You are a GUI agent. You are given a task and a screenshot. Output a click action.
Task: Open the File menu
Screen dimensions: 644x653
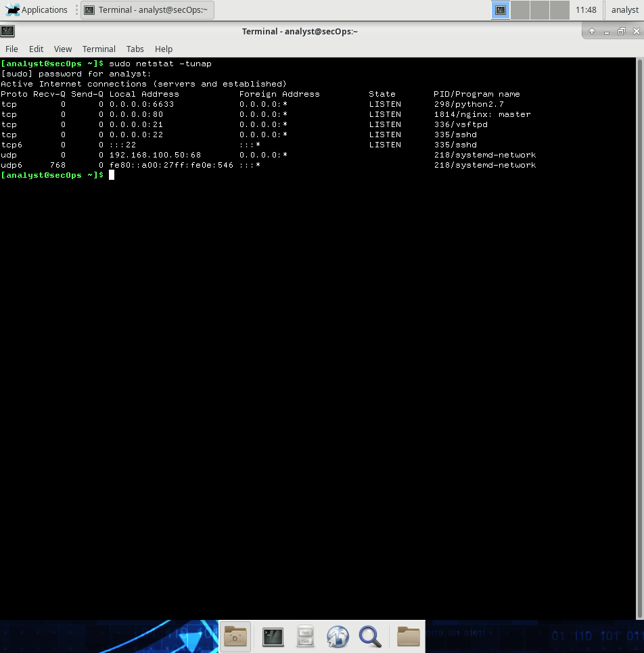11,49
